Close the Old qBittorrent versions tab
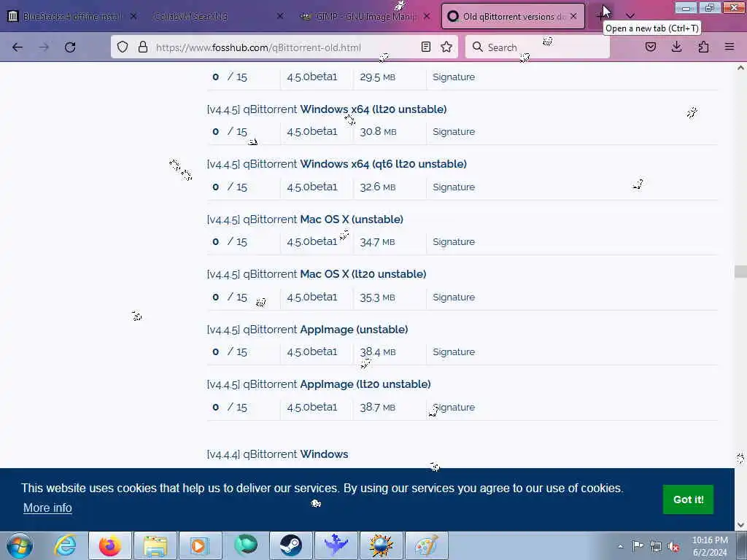747x560 pixels. 573,16
